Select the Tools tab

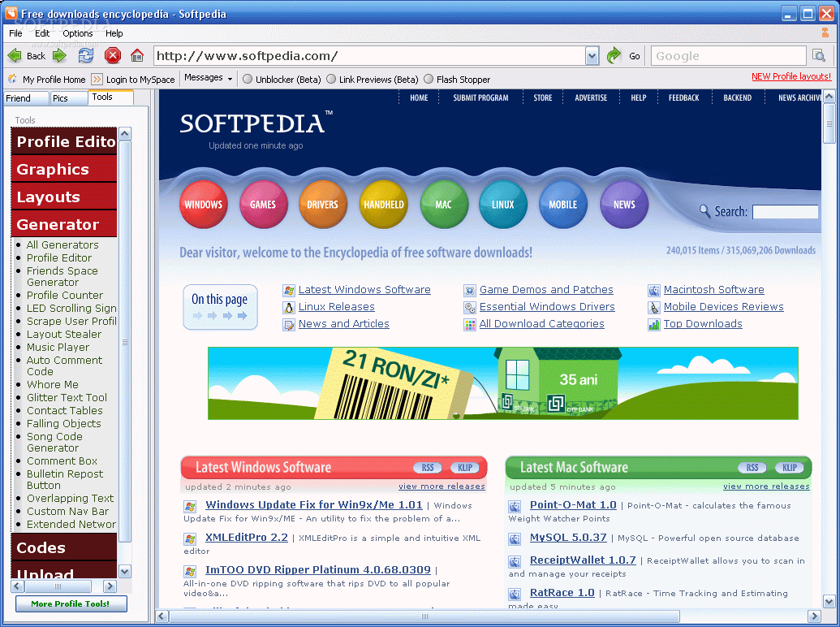110,97
